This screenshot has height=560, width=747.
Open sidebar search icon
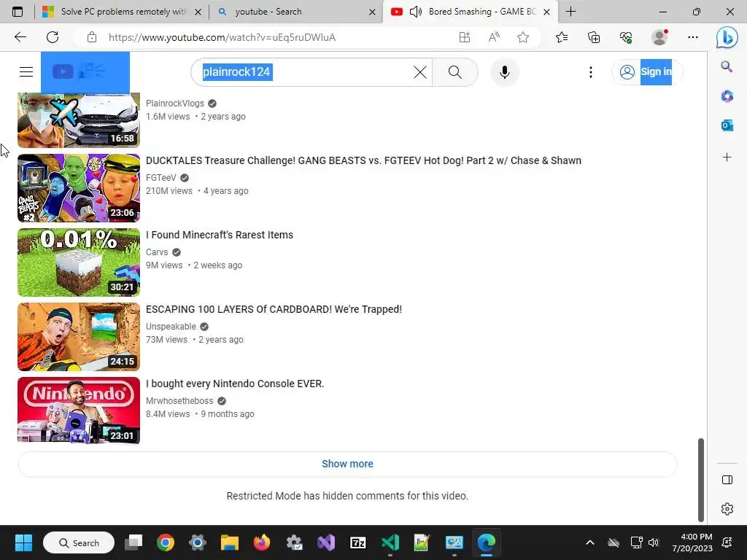coord(727,66)
